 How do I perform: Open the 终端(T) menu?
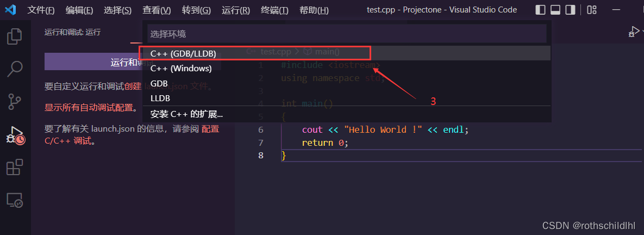[x=274, y=10]
